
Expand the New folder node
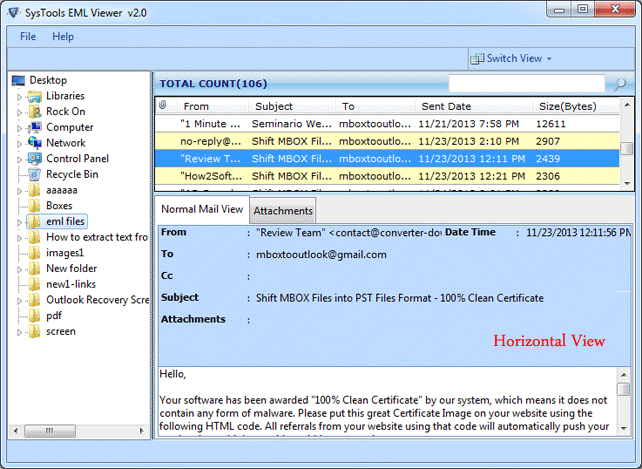[19, 270]
